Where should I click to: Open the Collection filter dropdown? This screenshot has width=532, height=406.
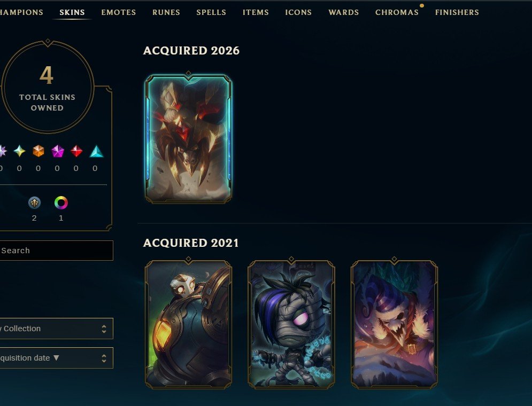pos(56,329)
